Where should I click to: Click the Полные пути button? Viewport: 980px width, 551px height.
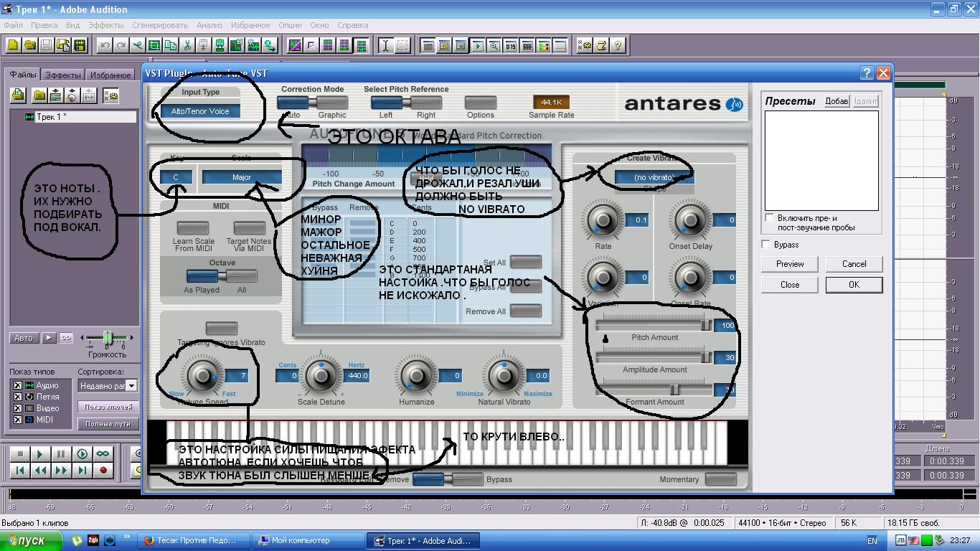(x=108, y=424)
